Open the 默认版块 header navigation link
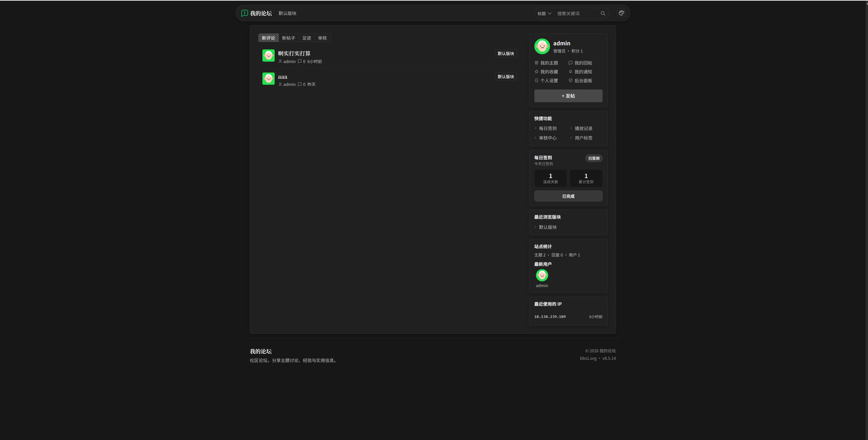The height and width of the screenshot is (440, 868). (287, 13)
